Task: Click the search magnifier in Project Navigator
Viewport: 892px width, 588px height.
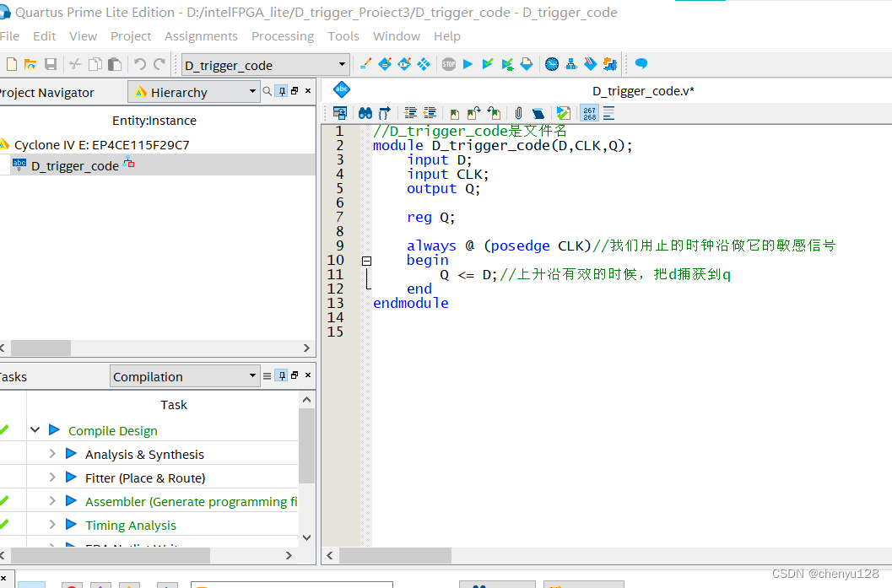Action: tap(267, 91)
